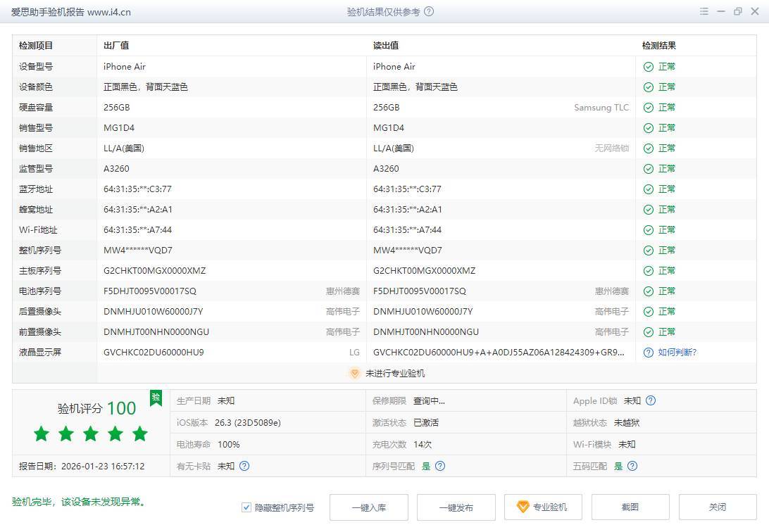Viewport: 769px width, 532px height.
Task: Click the help icon next to Apple ID锁
Action: point(651,401)
